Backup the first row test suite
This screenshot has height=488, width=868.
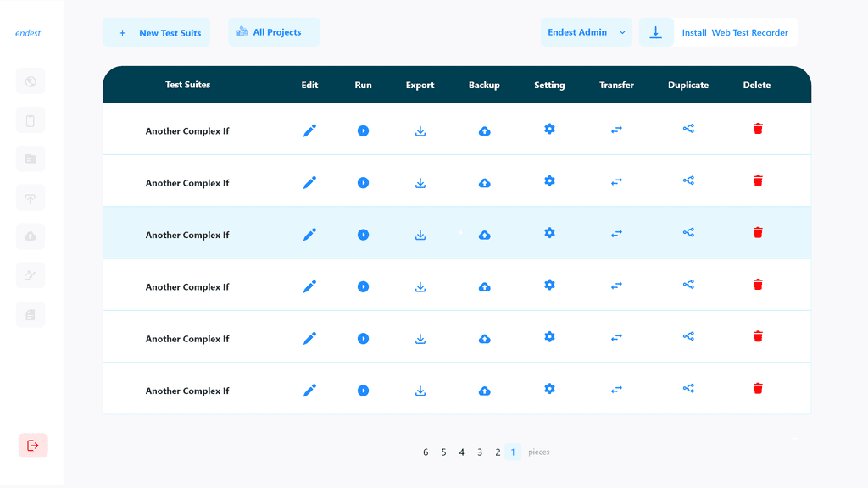tap(484, 131)
